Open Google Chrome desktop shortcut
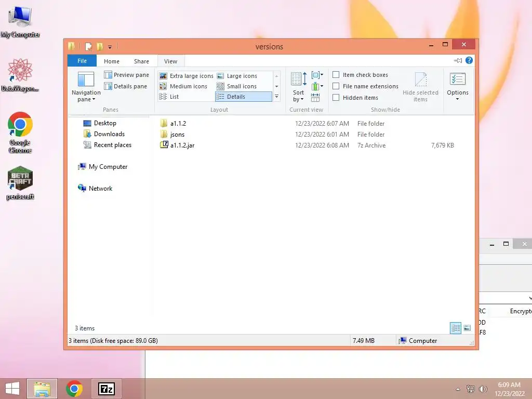 (20, 132)
